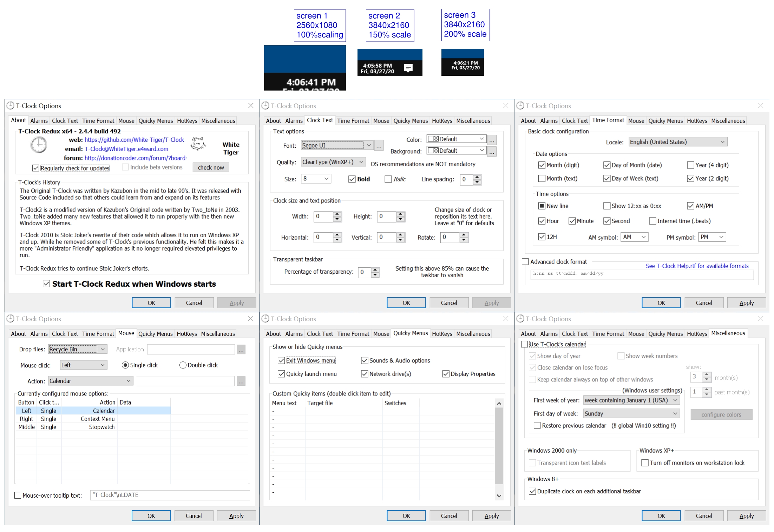
Task: Open the font browser via the '...' button
Action: coord(378,145)
